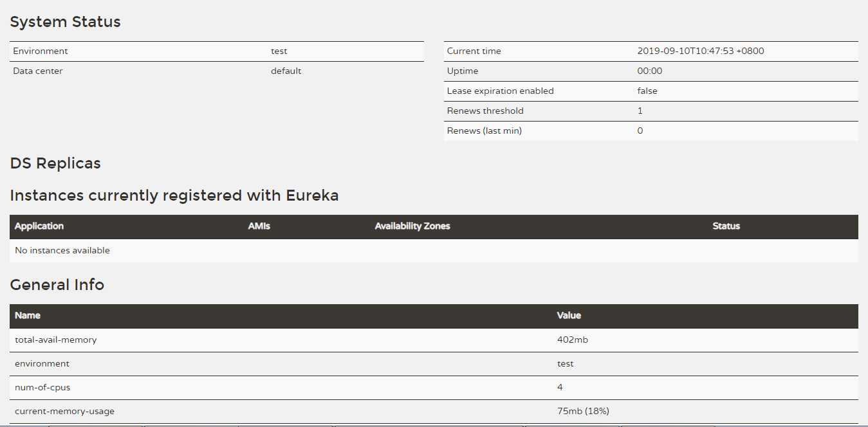868x427 pixels.
Task: Click the Availability Zones column header
Action: point(412,226)
